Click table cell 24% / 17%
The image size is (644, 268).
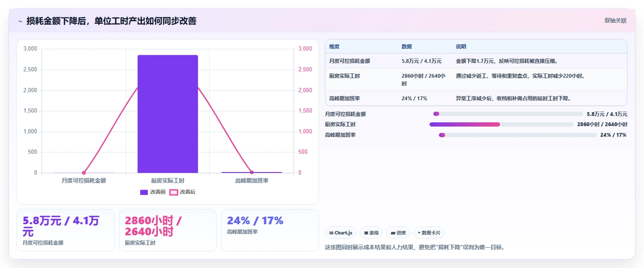(x=414, y=99)
